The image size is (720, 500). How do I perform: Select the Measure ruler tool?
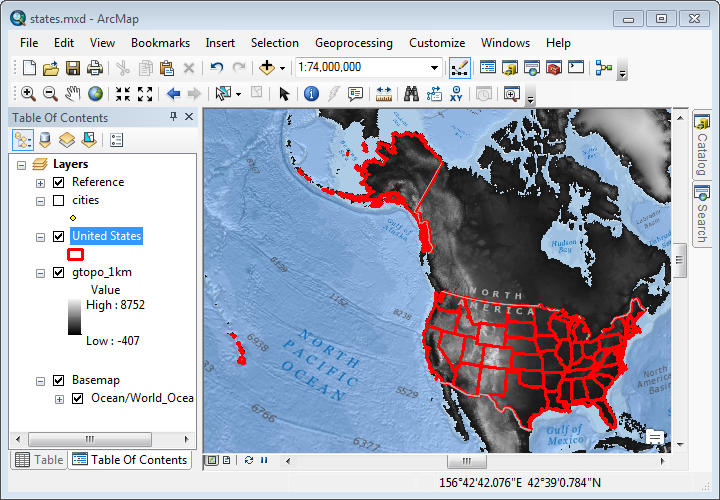pos(383,94)
